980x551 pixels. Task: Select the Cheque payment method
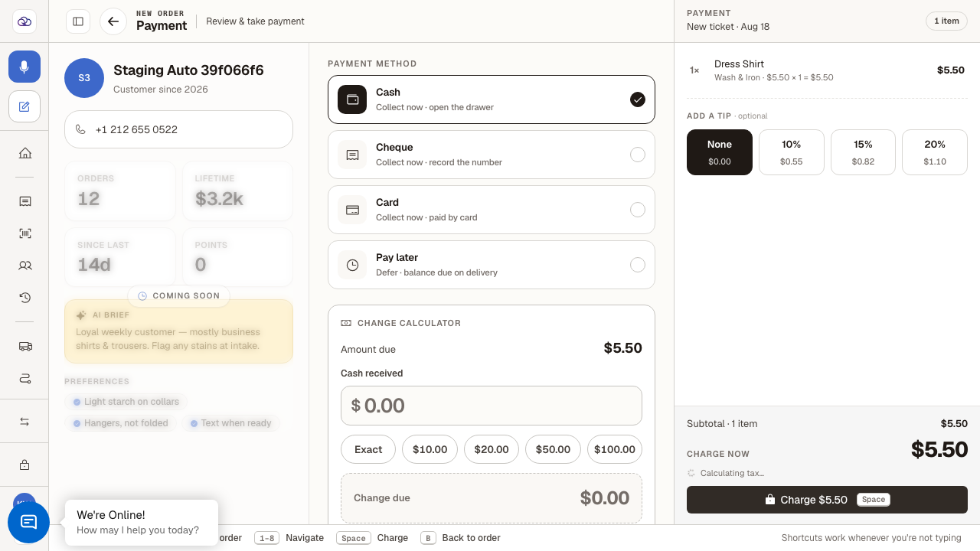pyautogui.click(x=492, y=155)
